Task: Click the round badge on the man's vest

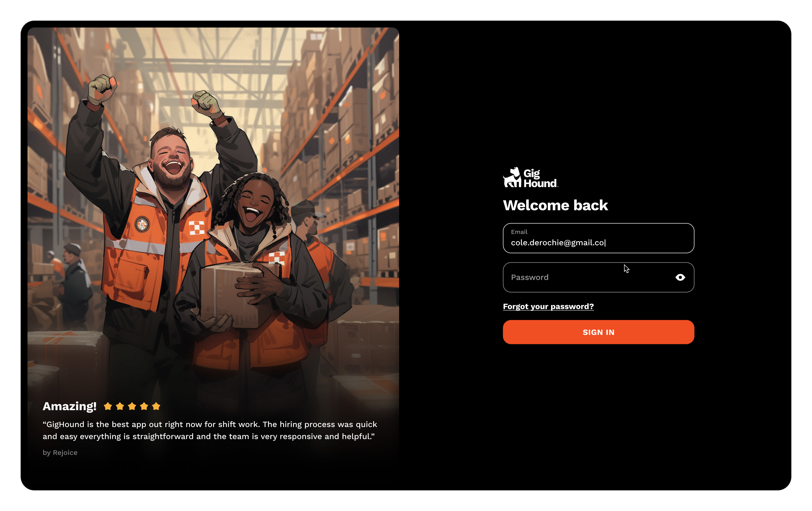Action: (142, 224)
